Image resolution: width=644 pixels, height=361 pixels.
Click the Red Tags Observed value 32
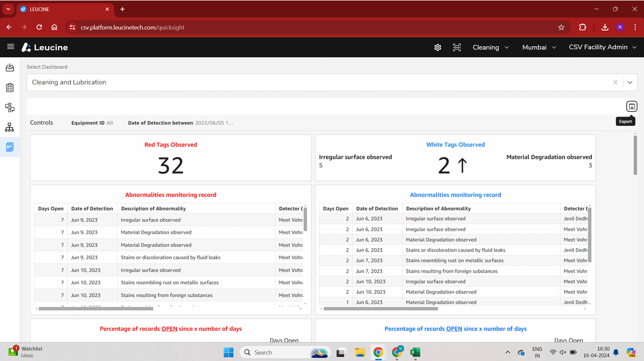pos(171,165)
